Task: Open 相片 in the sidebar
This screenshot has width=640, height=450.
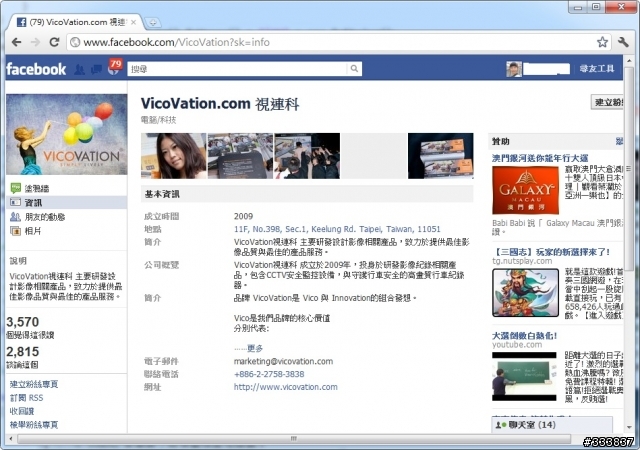Action: click(33, 231)
